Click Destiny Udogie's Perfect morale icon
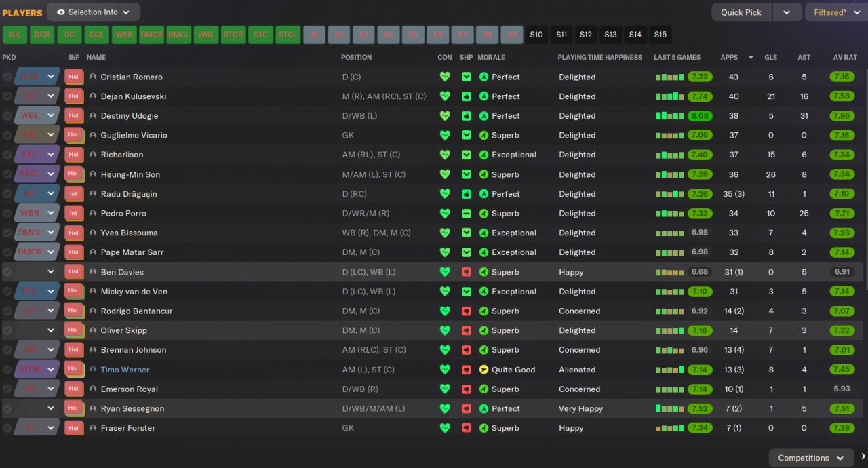The width and height of the screenshot is (868, 468). click(484, 116)
